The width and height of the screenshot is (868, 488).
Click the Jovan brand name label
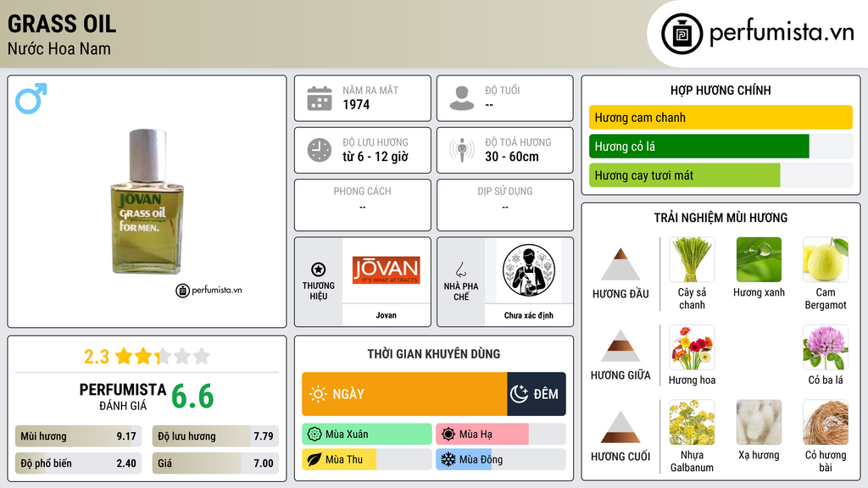point(386,315)
